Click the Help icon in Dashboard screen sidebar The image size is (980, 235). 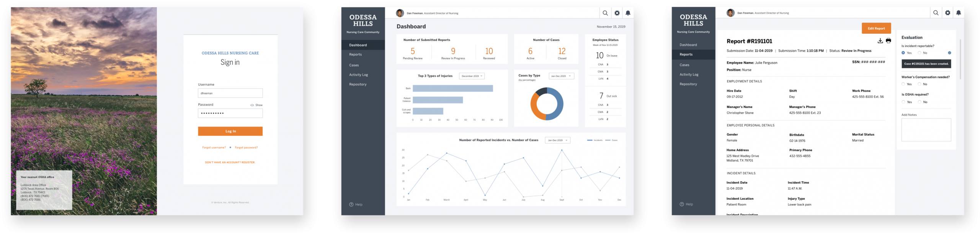click(351, 204)
